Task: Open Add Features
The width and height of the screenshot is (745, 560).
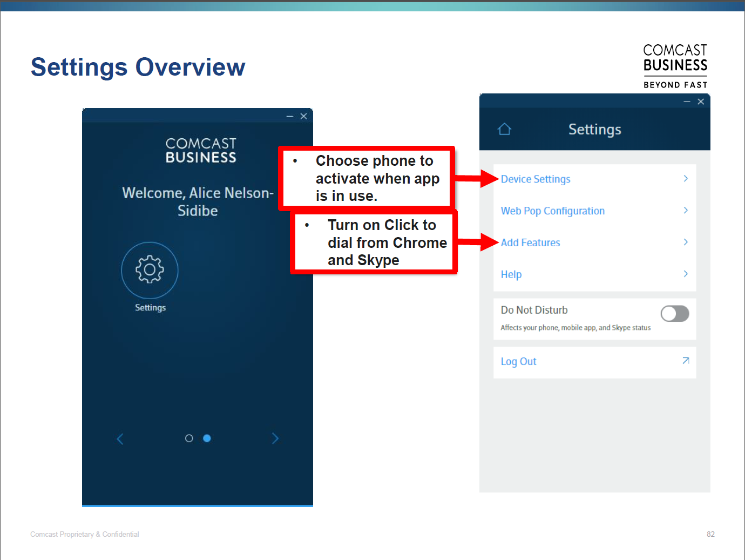Action: 595,243
